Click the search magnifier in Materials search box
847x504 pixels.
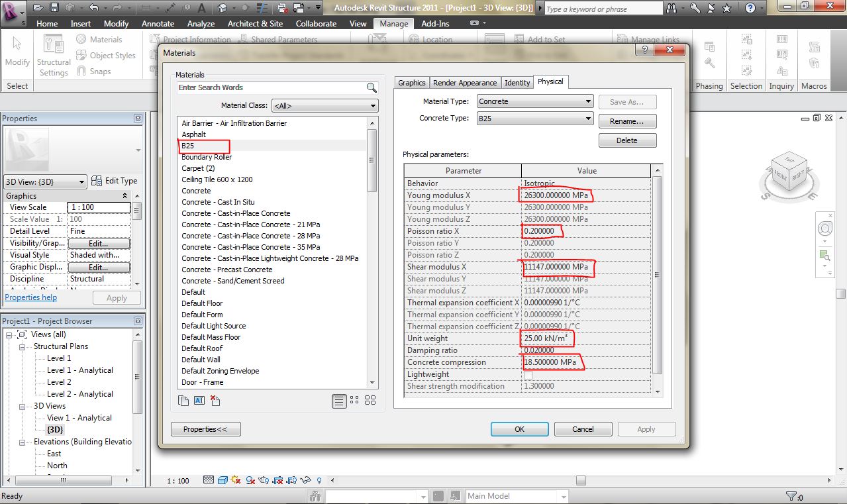(x=372, y=87)
